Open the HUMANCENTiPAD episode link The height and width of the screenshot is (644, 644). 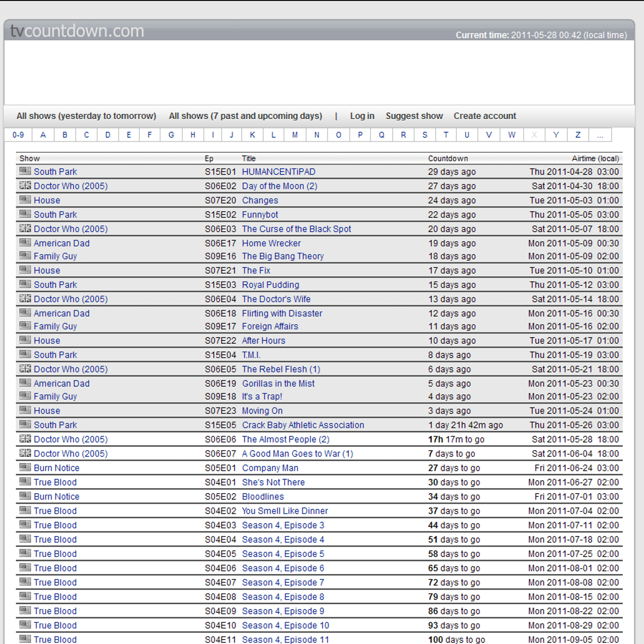pos(279,172)
